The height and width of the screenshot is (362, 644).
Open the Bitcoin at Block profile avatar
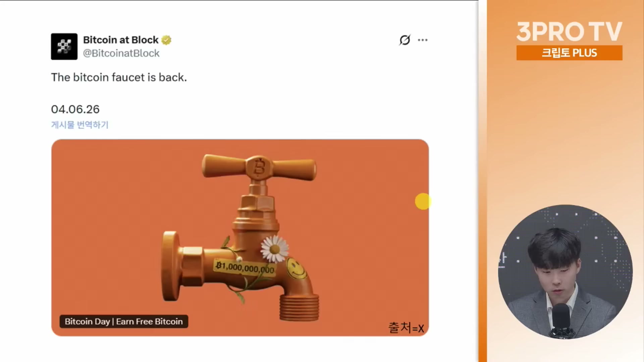click(x=64, y=47)
